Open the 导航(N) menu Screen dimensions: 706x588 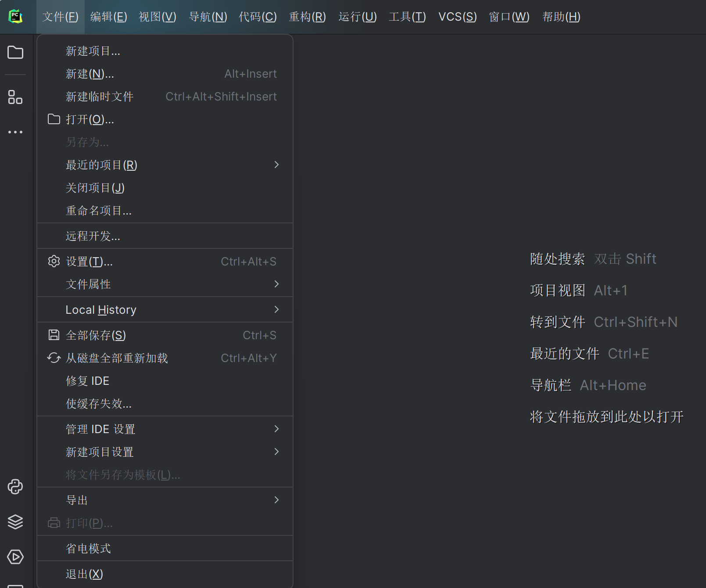[208, 17]
